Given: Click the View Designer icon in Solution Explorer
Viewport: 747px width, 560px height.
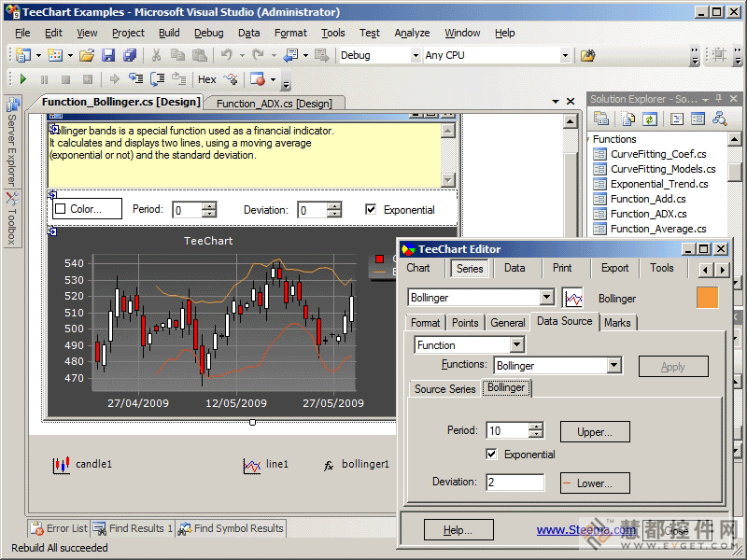Looking at the screenshot, I should tap(698, 119).
